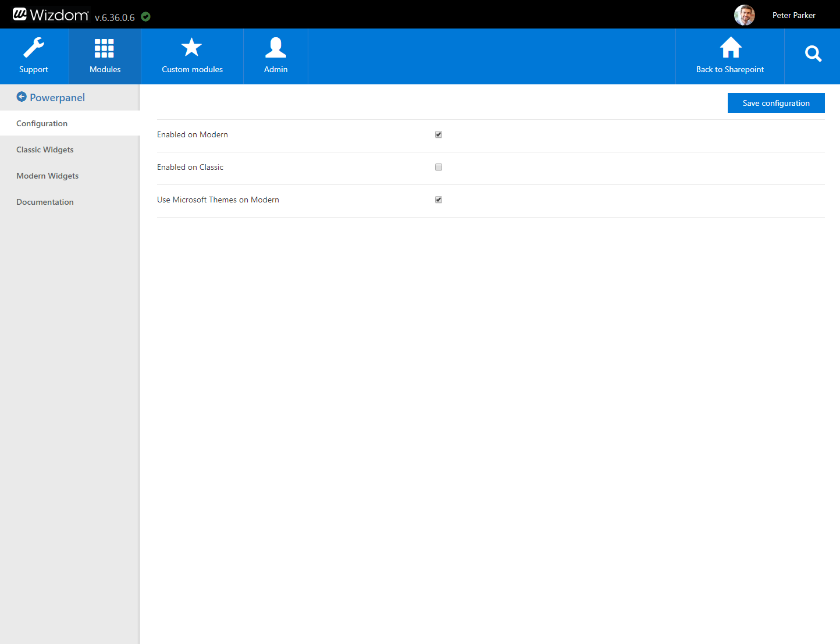Open search with the magnifier icon
Viewport: 840px width, 644px height.
[813, 54]
